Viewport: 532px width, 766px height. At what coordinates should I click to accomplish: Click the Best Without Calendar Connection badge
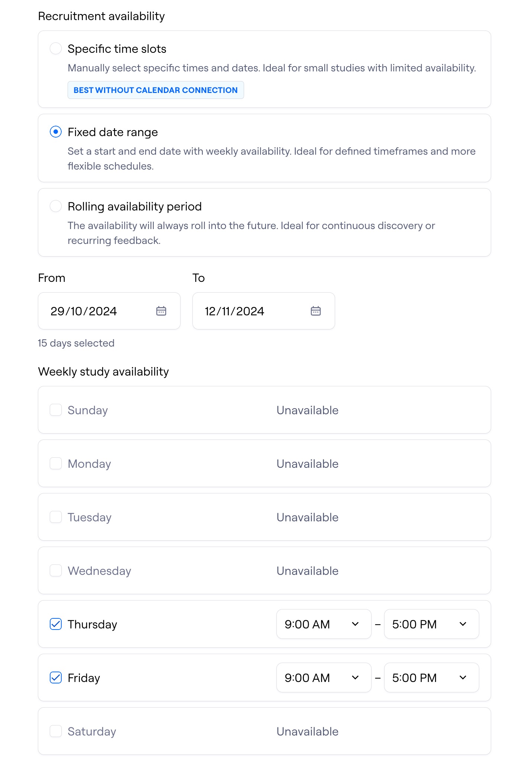point(156,90)
